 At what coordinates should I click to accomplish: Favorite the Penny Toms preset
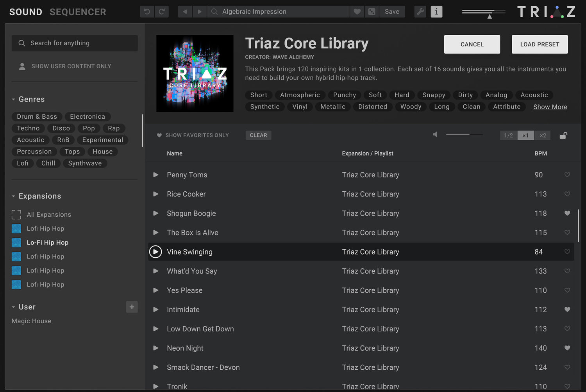coord(567,175)
